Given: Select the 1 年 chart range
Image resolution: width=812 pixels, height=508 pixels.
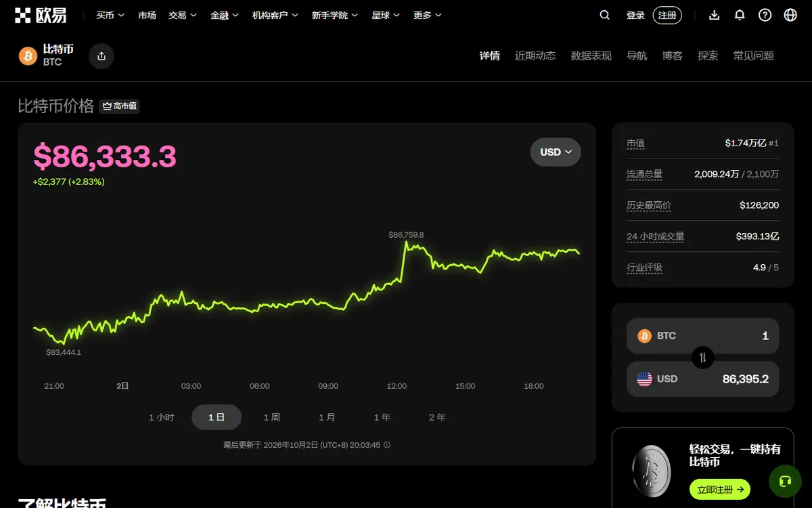Looking at the screenshot, I should 382,417.
